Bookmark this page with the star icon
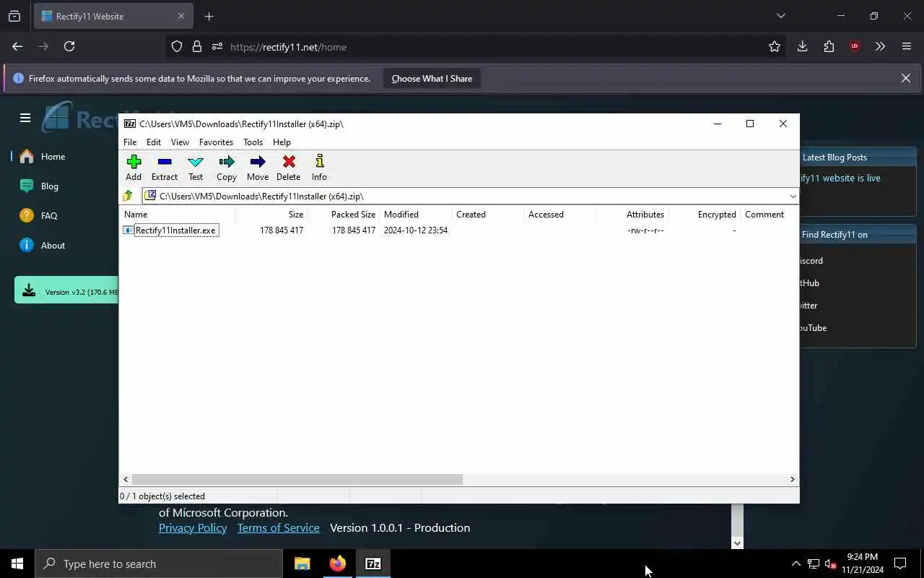 coord(775,46)
